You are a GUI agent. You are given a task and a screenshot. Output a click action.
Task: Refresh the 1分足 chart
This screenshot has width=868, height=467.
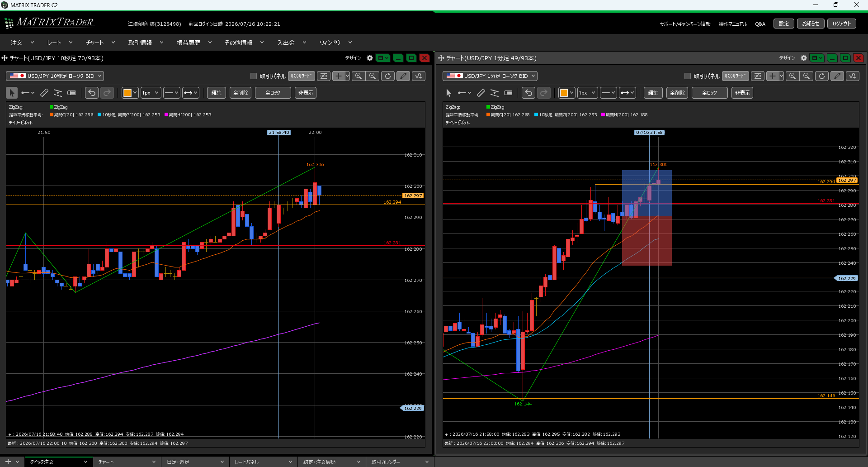pos(822,76)
